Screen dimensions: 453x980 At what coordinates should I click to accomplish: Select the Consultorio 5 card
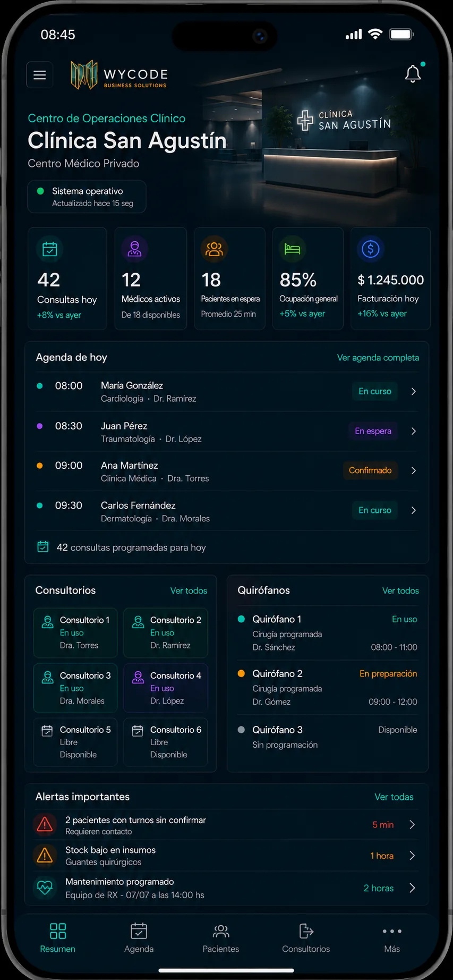click(75, 742)
